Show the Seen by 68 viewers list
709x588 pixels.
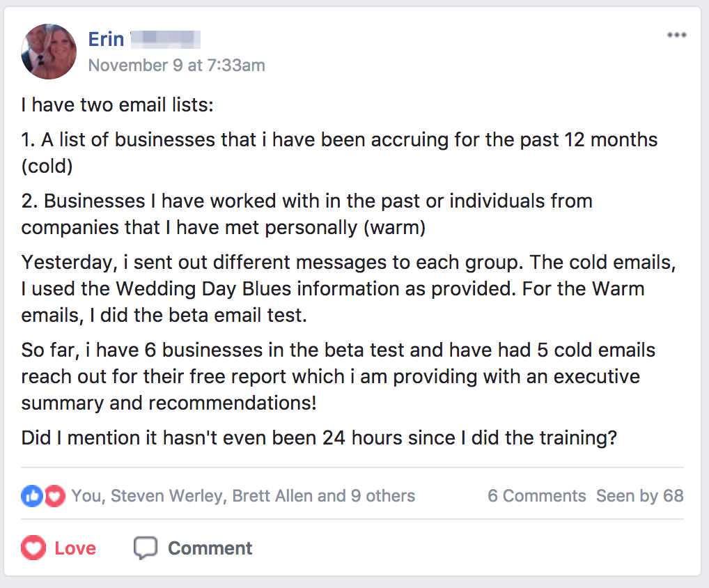tap(640, 496)
